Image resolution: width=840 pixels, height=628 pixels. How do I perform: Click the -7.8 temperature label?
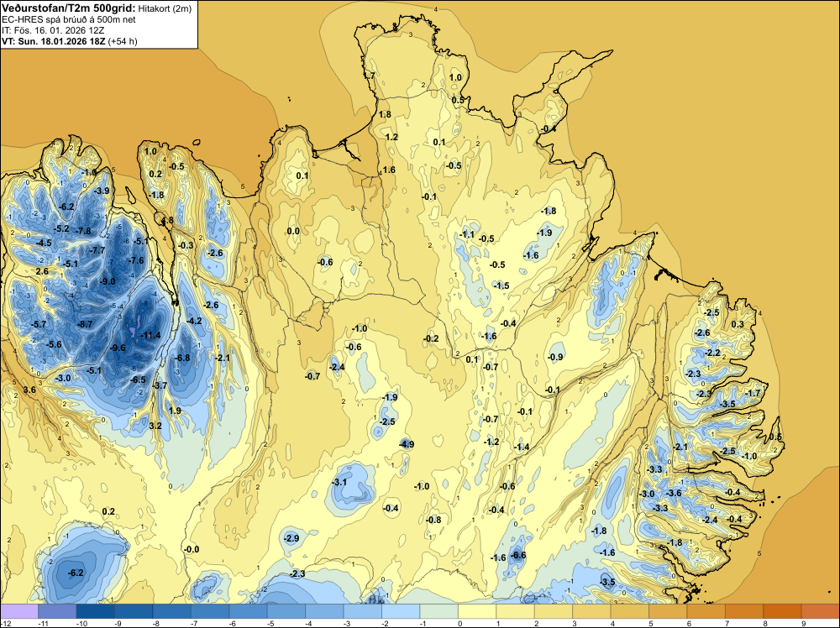coord(83,231)
